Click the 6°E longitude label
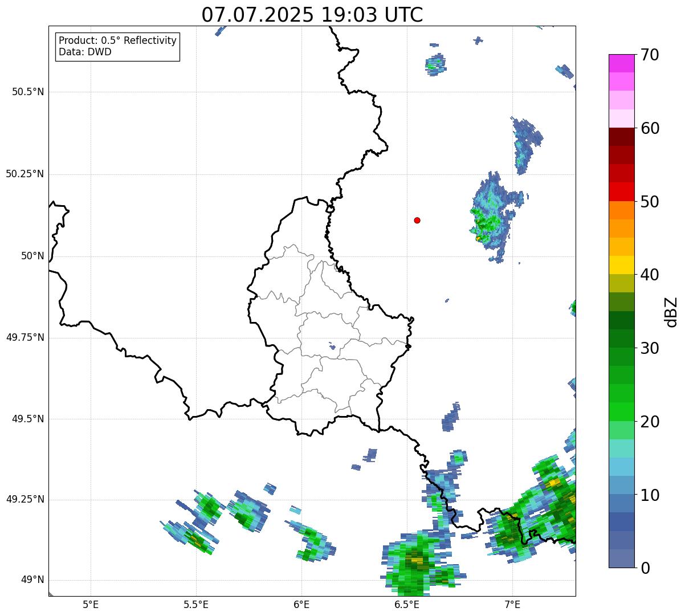 pyautogui.click(x=301, y=604)
